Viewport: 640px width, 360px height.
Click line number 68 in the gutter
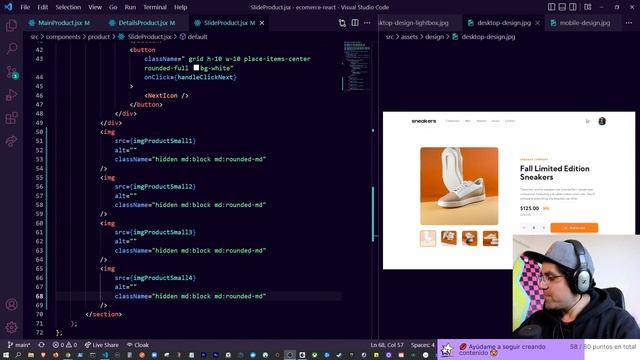pyautogui.click(x=39, y=296)
